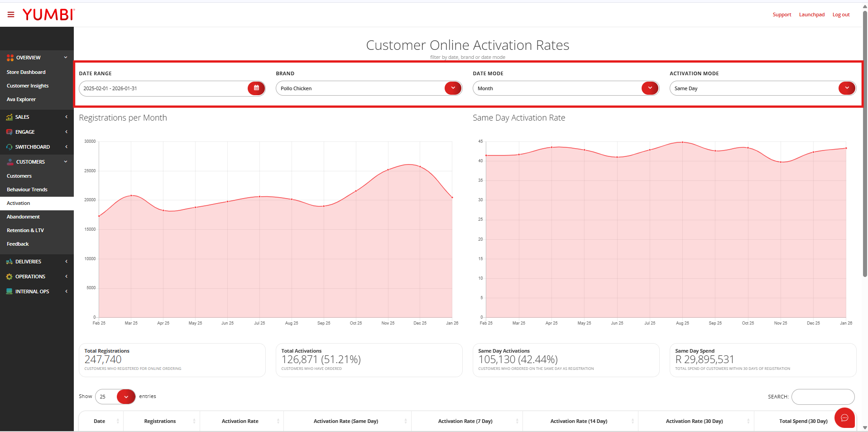Viewport: 868px width, 432px height.
Task: Click the Support link
Action: pyautogui.click(x=782, y=15)
